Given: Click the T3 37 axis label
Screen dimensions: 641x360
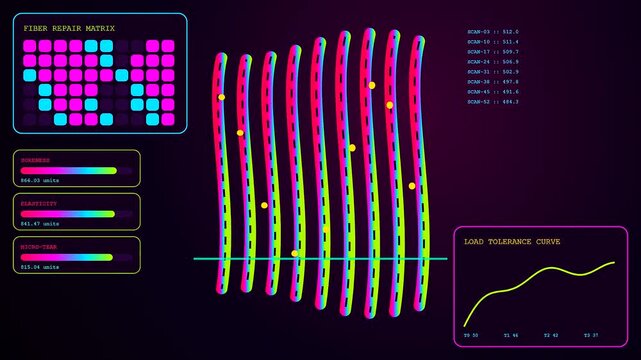Looking at the screenshot, I should pyautogui.click(x=591, y=335).
